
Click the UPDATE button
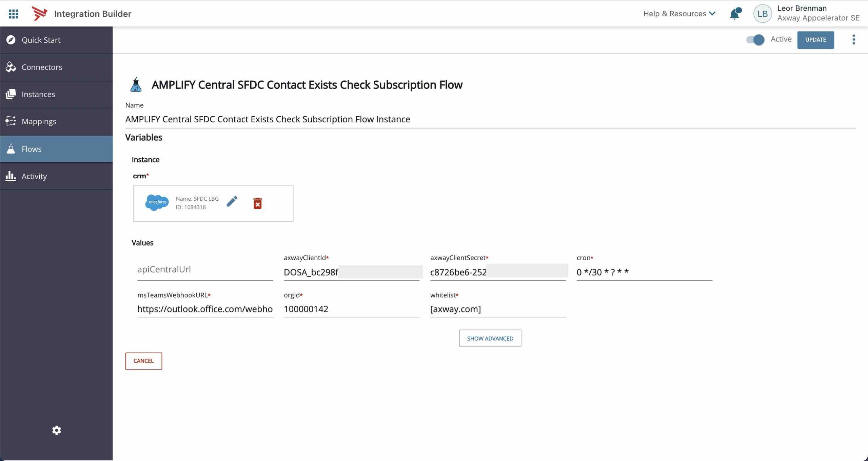[815, 40]
